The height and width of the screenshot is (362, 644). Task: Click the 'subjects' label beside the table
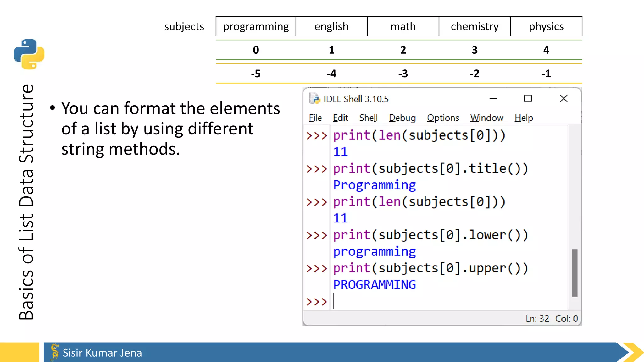[x=184, y=27]
